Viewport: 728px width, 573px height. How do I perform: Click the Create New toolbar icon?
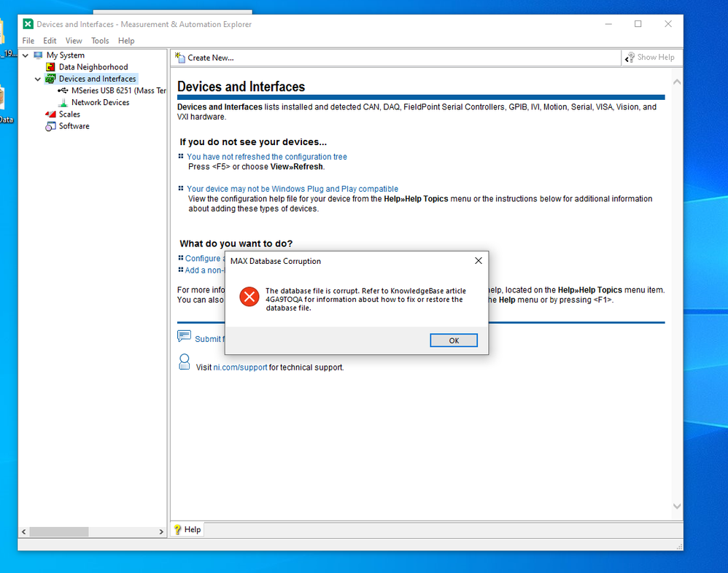180,58
